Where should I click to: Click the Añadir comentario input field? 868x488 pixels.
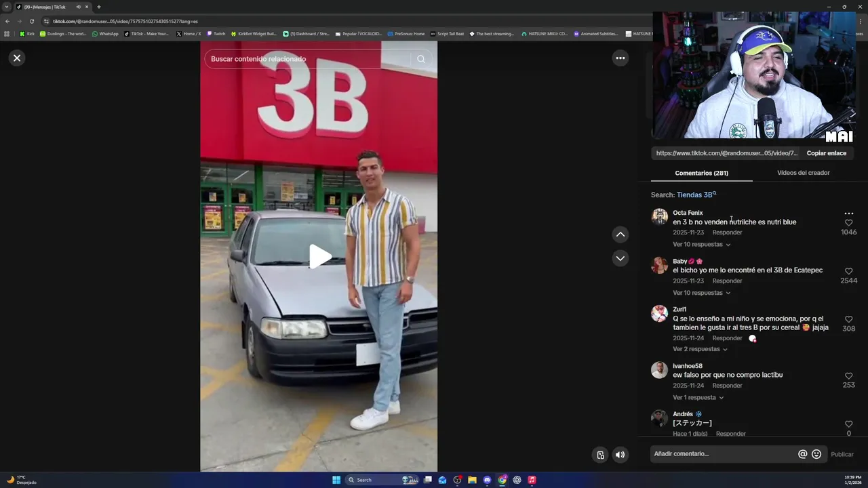pos(723,454)
